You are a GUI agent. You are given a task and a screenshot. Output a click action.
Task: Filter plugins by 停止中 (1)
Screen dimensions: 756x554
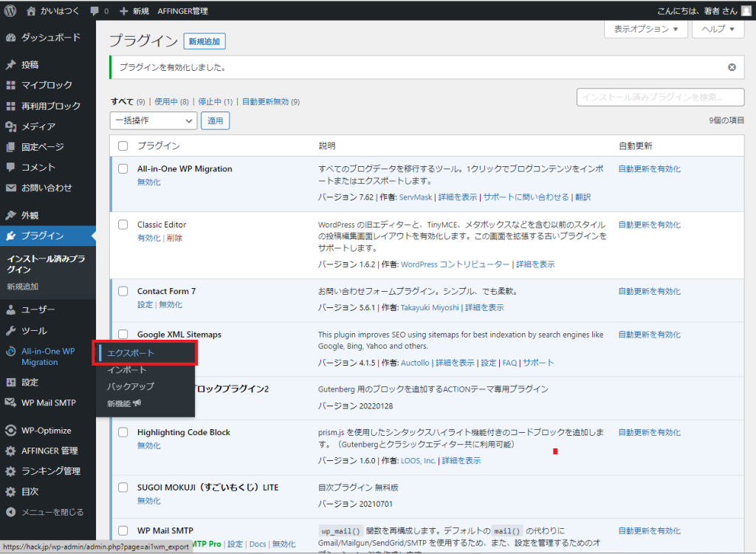(x=215, y=102)
